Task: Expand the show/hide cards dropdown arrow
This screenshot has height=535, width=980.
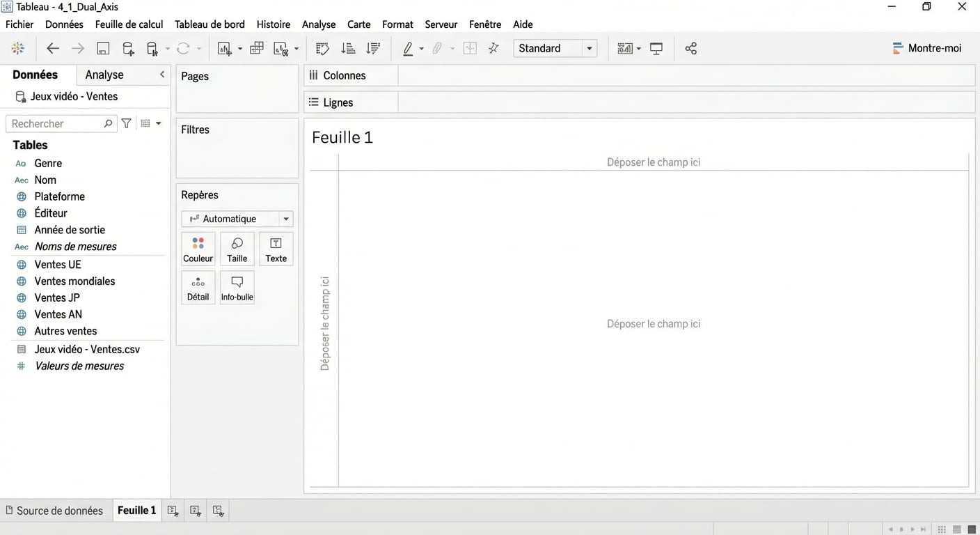Action: click(x=639, y=49)
